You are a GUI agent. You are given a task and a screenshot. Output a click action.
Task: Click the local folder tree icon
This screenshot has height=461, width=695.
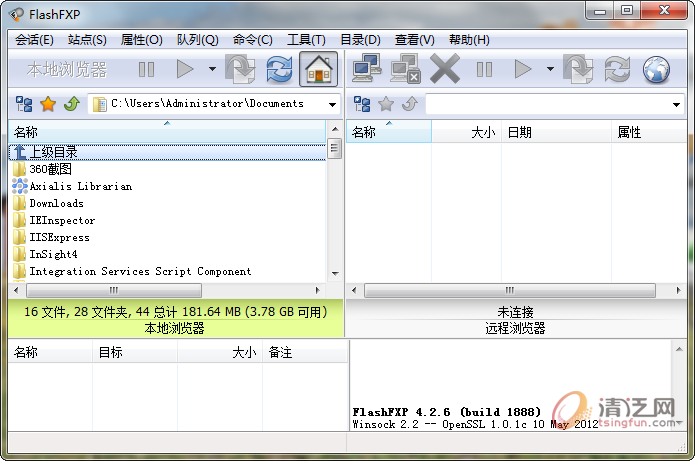tap(24, 104)
